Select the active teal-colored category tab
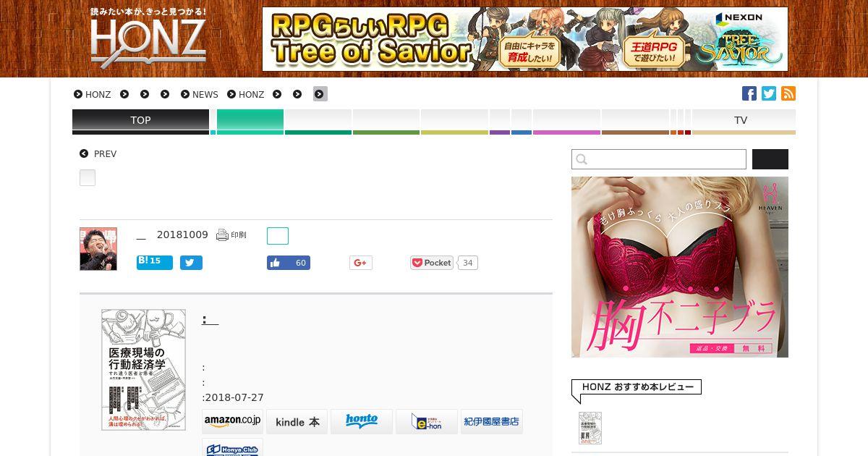The image size is (868, 456). 250,121
